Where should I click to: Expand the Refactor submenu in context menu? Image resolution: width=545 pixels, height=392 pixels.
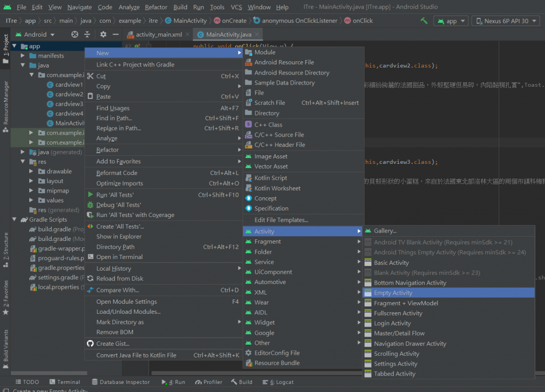pos(164,149)
